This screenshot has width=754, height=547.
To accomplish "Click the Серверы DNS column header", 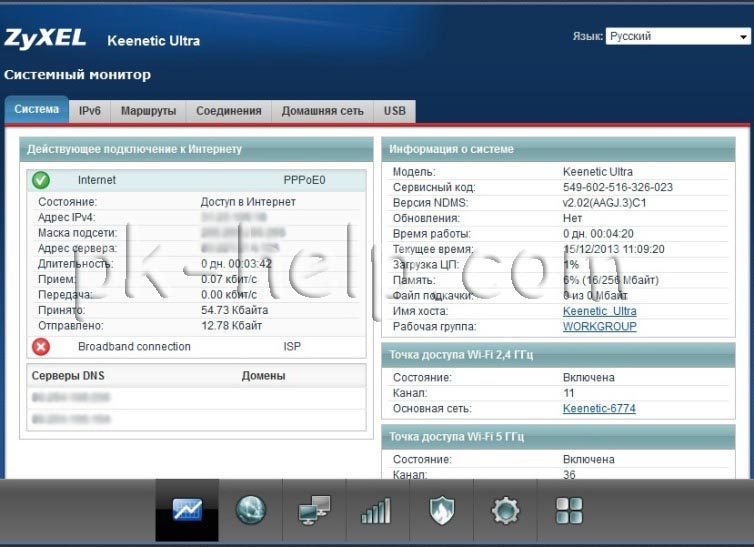I will 68,376.
